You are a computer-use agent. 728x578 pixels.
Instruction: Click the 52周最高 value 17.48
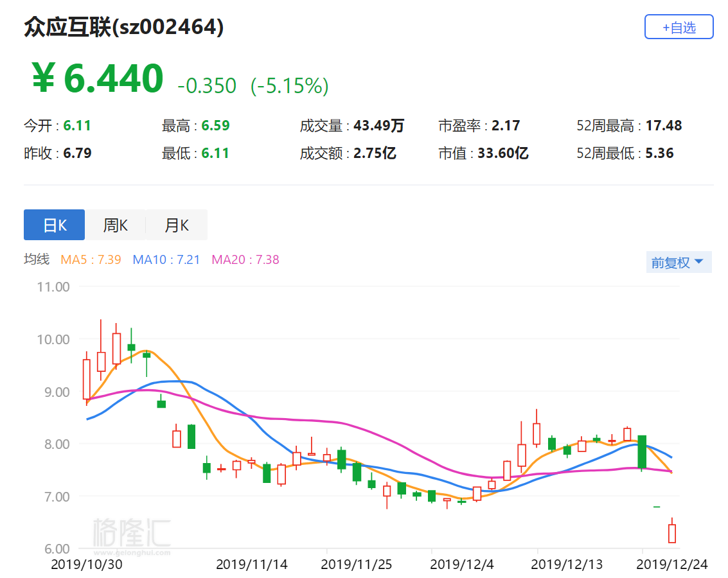[664, 125]
